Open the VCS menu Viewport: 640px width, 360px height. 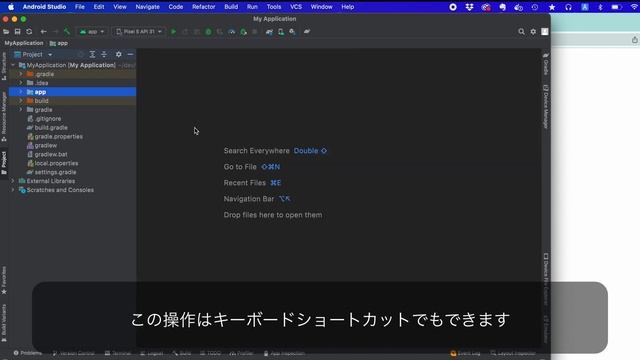pyautogui.click(x=296, y=7)
